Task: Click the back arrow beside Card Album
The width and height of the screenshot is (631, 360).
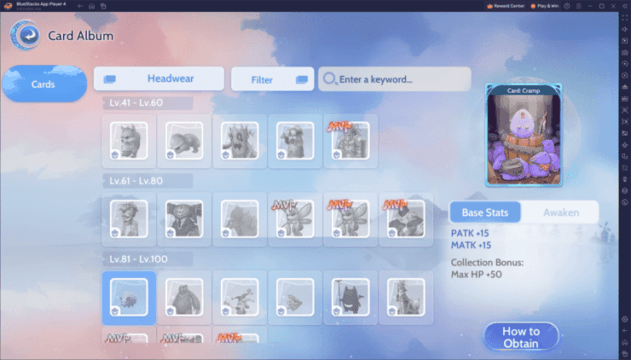Action: [x=25, y=35]
